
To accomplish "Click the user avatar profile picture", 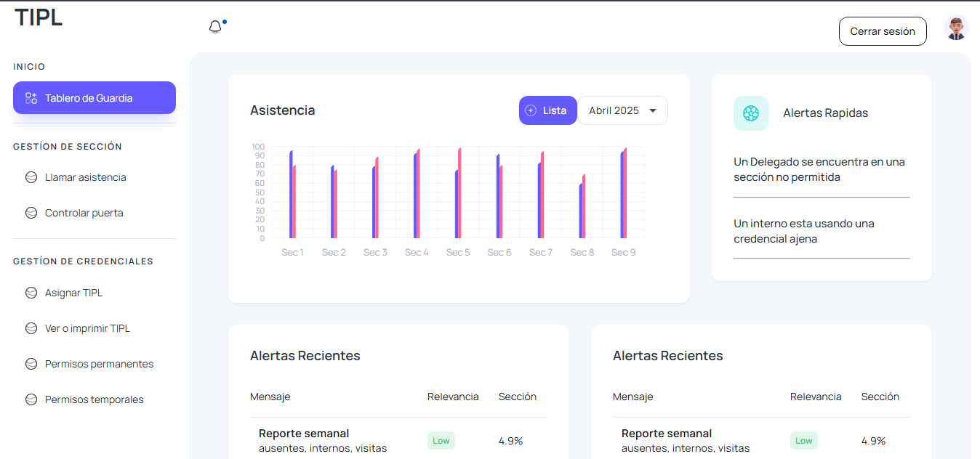I will (x=956, y=28).
